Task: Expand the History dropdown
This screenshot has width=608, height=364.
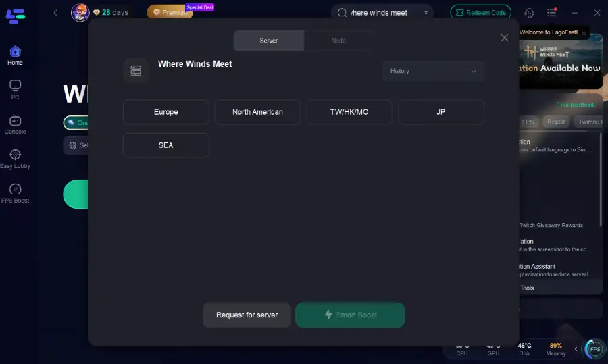Action: (x=433, y=71)
